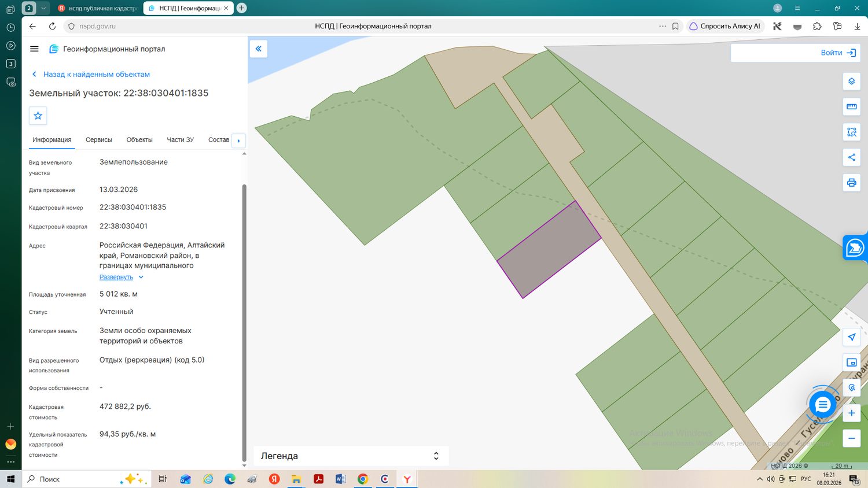The width and height of the screenshot is (868, 488).
Task: Open the hamburger menu in portal header
Action: tap(34, 49)
